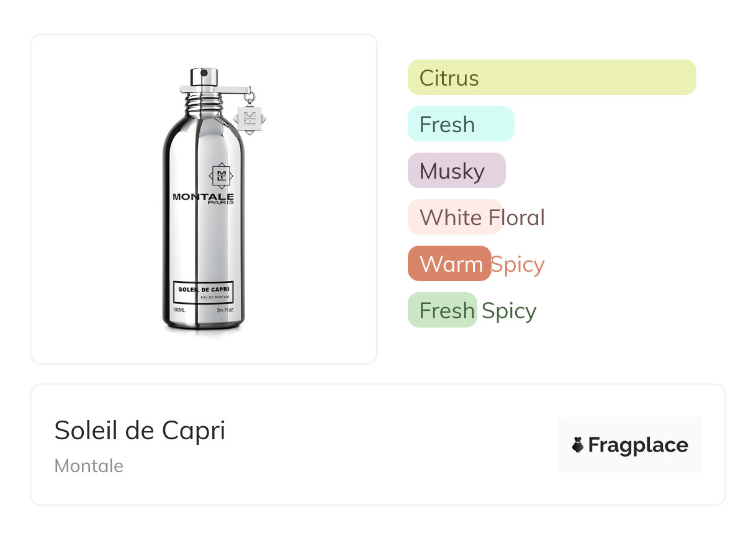The width and height of the screenshot is (756, 536).
Task: Click the Montale brand name under the title
Action: coord(89,466)
